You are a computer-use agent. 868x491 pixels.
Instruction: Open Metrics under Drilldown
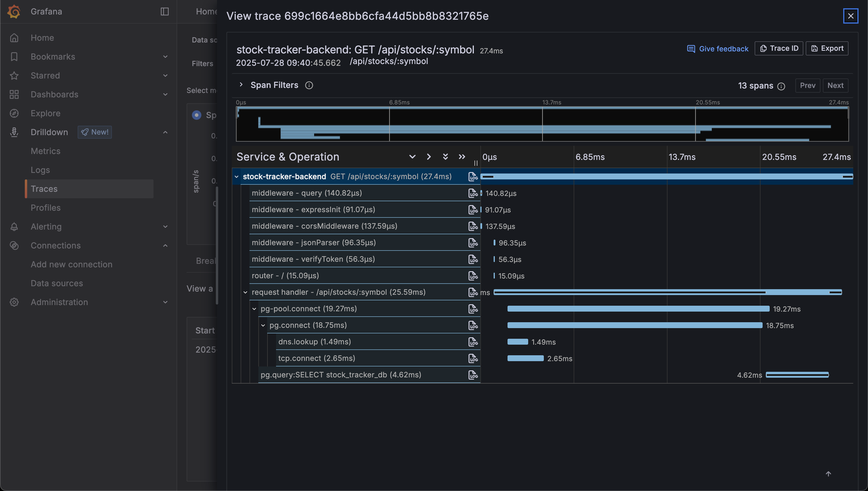(x=45, y=151)
